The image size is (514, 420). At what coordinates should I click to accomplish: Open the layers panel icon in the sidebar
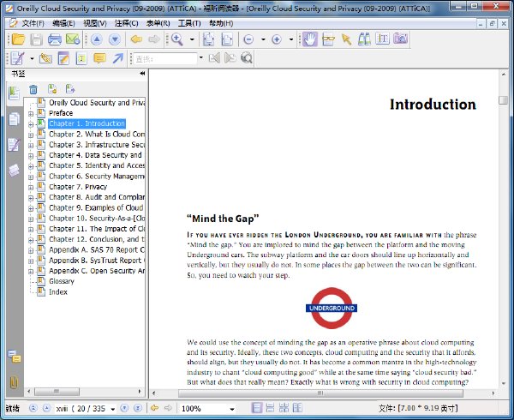pos(14,171)
